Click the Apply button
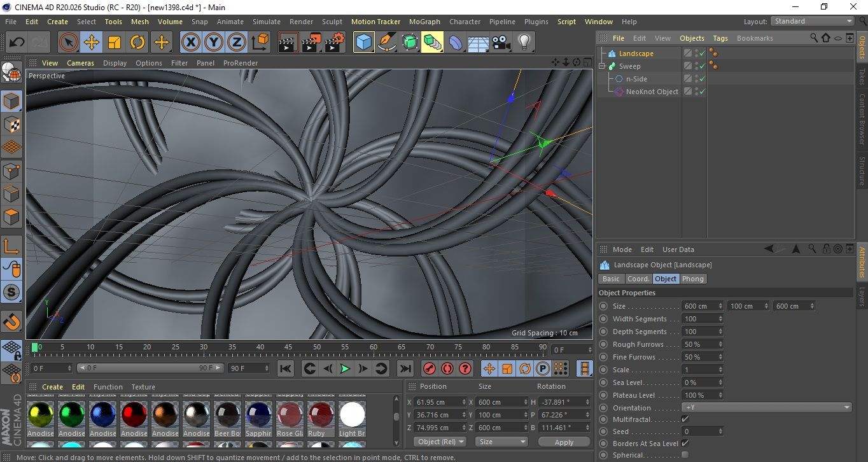868x462 pixels. (564, 442)
